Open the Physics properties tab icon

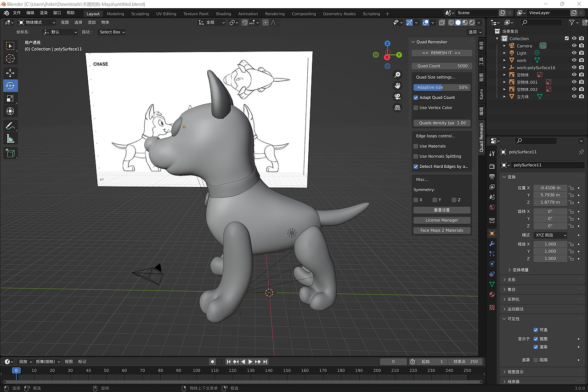point(492,264)
